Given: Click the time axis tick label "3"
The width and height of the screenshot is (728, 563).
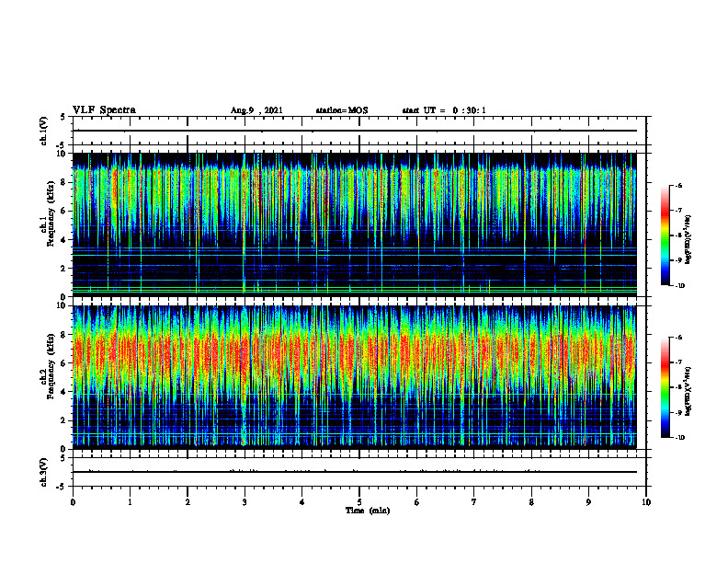Looking at the screenshot, I should pyautogui.click(x=245, y=502).
